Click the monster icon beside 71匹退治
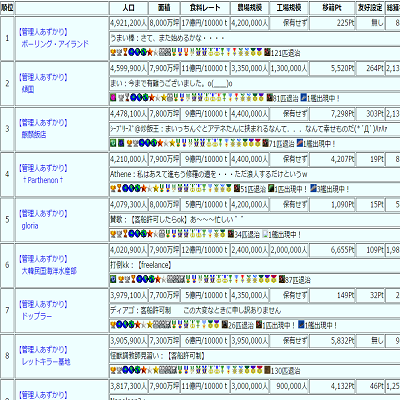Image resolution: width=400 pixels, height=400 pixels. click(x=265, y=143)
